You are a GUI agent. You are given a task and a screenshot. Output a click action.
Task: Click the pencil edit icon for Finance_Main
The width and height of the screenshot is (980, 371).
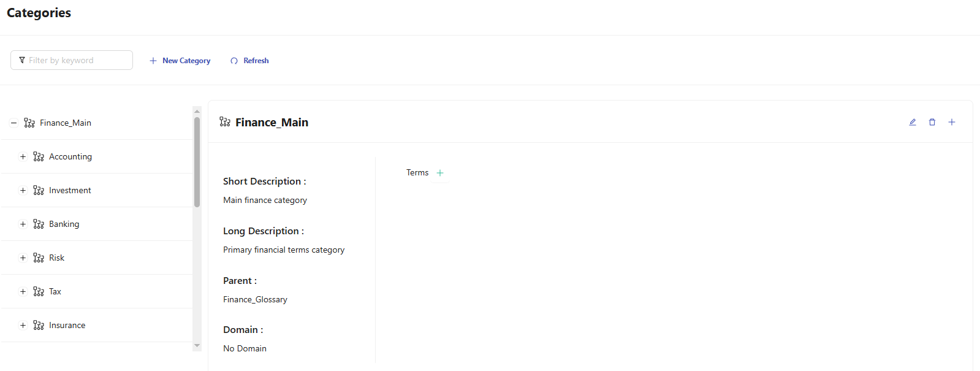913,122
